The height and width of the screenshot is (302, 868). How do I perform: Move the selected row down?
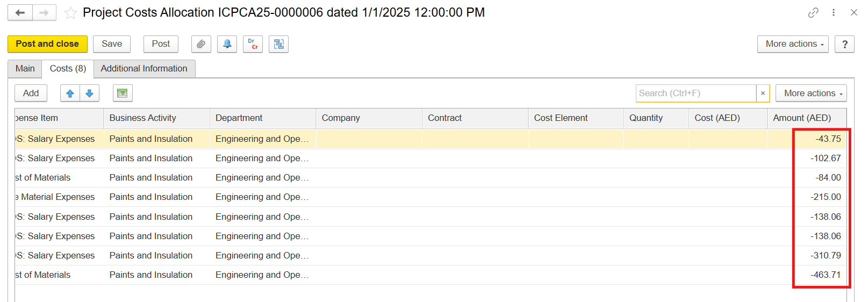(x=90, y=94)
